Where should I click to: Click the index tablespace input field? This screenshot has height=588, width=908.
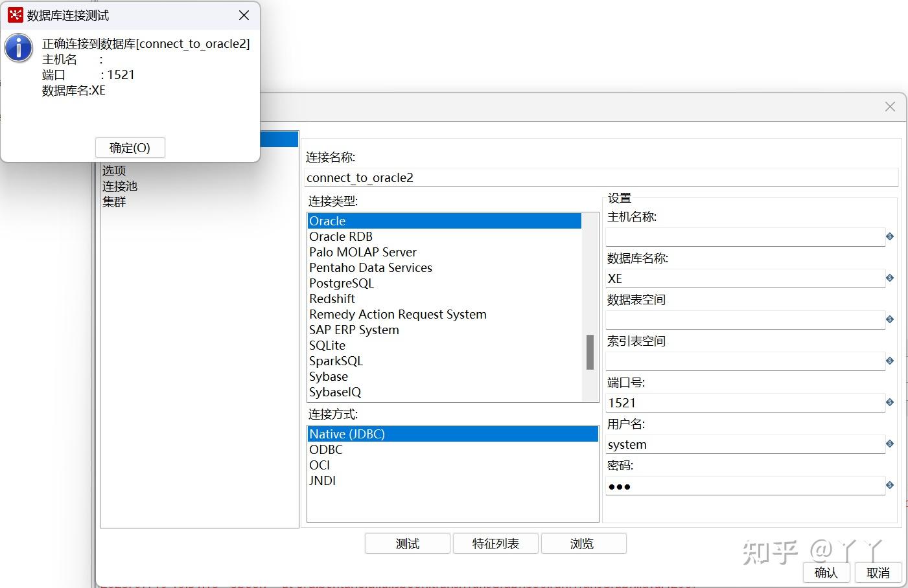coord(745,361)
